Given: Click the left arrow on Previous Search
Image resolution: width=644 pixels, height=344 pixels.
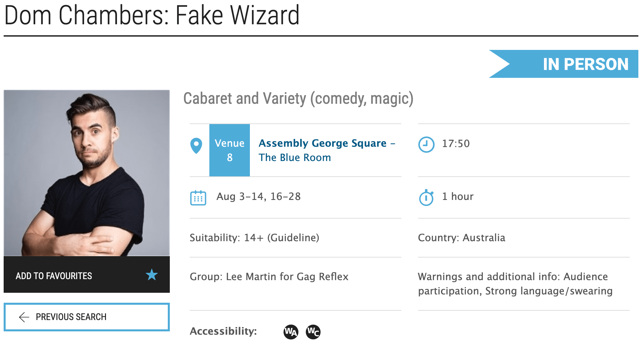Looking at the screenshot, I should tap(24, 317).
